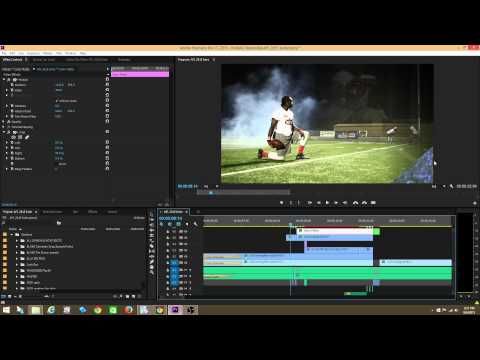
Task: Collapse the Crop effect group
Action: tap(4, 132)
